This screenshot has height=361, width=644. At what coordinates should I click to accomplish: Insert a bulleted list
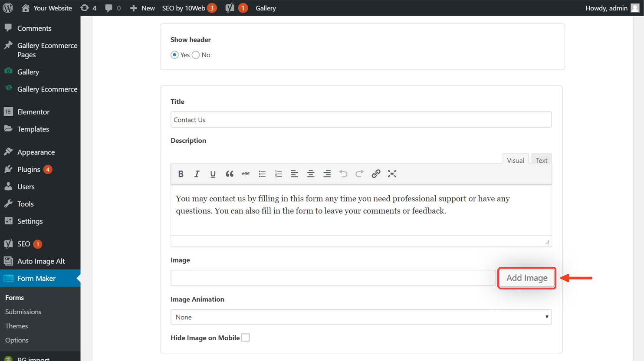[262, 174]
